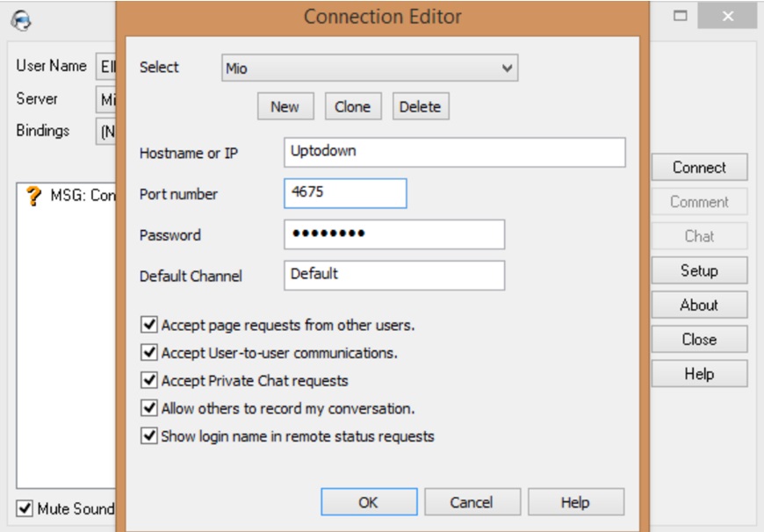764x532 pixels.
Task: Toggle the Mute Sound checkbox
Action: (x=25, y=509)
